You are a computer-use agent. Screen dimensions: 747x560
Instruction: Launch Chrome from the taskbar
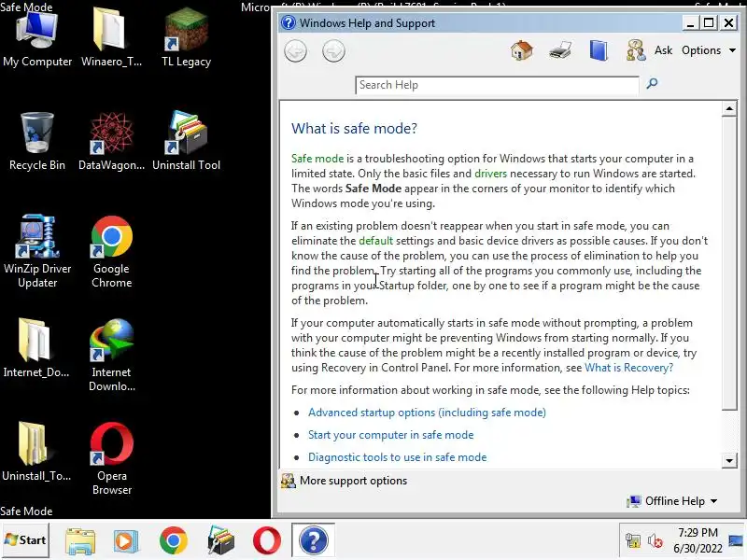pyautogui.click(x=174, y=540)
